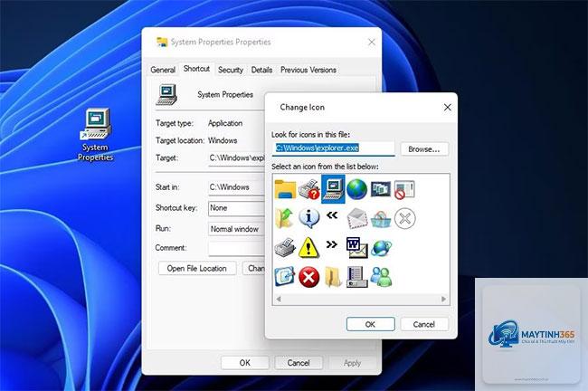Choose the blocked page with prohibition sign icon
The image size is (588, 391).
tap(404, 189)
